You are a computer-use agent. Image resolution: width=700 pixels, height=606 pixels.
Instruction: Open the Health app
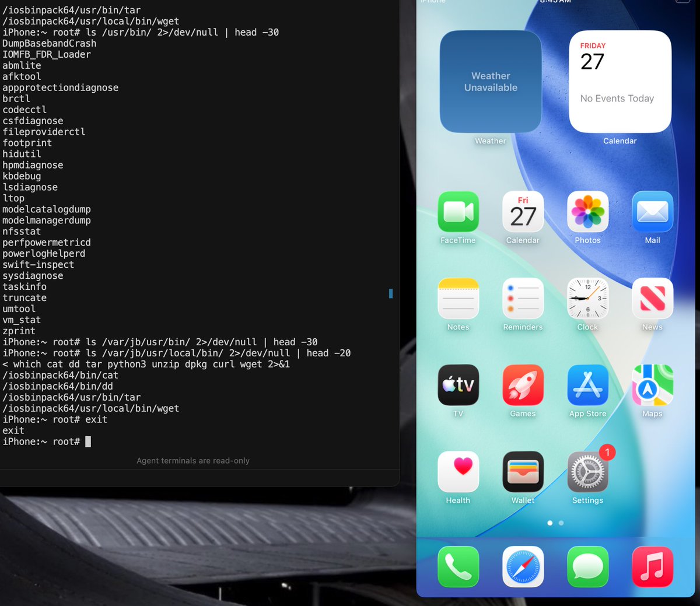[459, 472]
